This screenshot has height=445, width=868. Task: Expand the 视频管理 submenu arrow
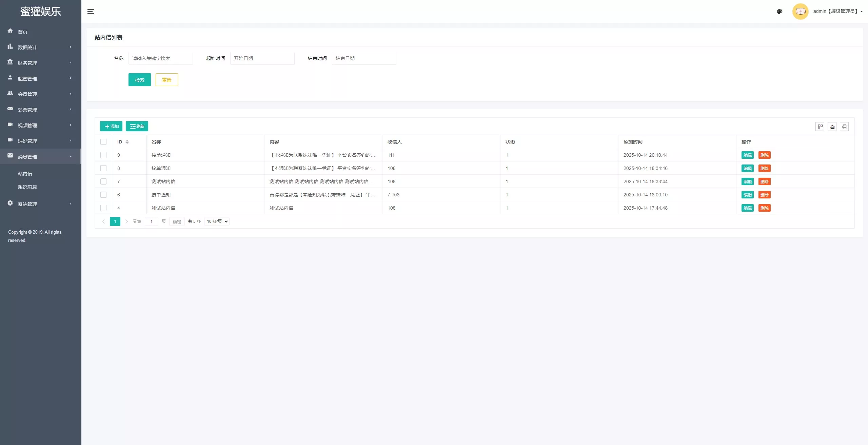[71, 125]
